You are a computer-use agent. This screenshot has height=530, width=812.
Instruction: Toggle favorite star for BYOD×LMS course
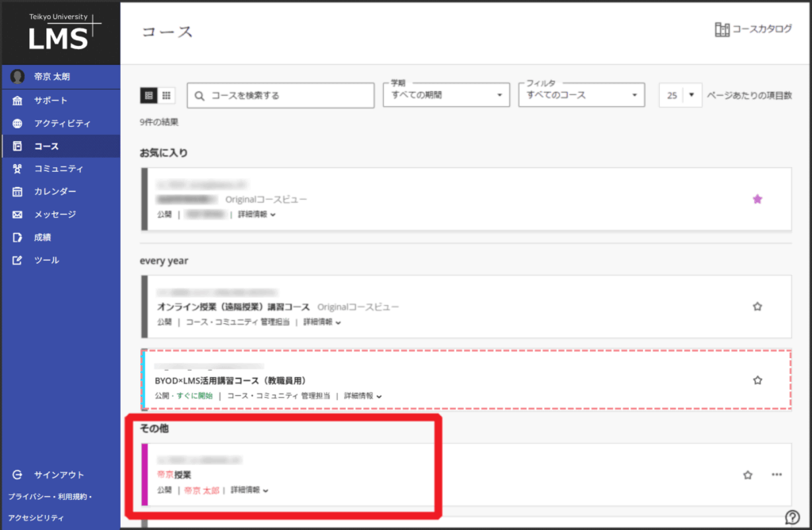click(x=757, y=380)
